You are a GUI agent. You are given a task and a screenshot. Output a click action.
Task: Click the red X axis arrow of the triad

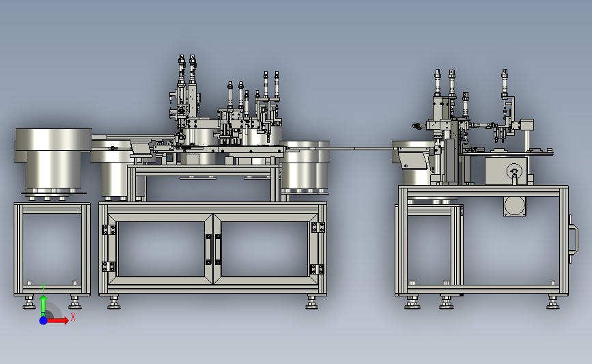pos(57,320)
